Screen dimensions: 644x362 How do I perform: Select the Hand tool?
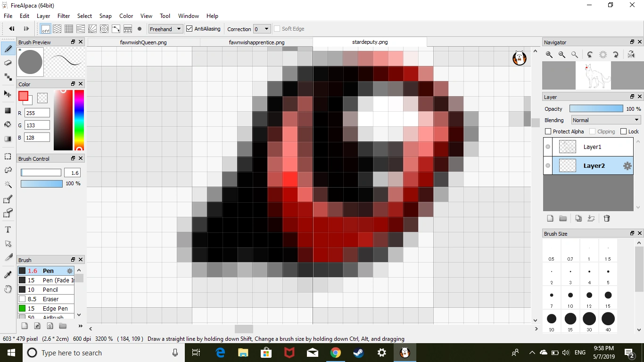click(x=8, y=289)
